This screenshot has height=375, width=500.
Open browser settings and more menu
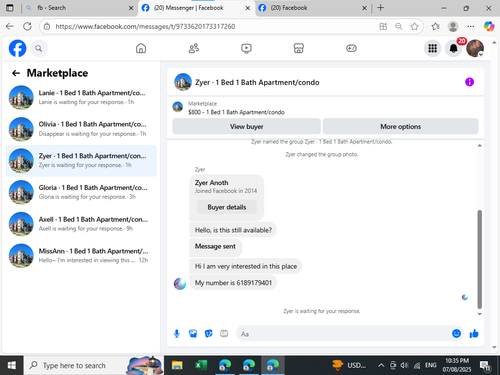471,26
